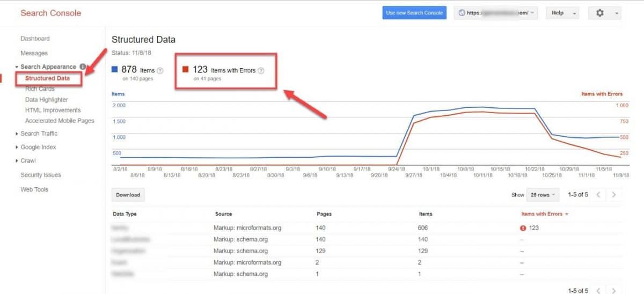Sort table by Items column header

[x=426, y=214]
